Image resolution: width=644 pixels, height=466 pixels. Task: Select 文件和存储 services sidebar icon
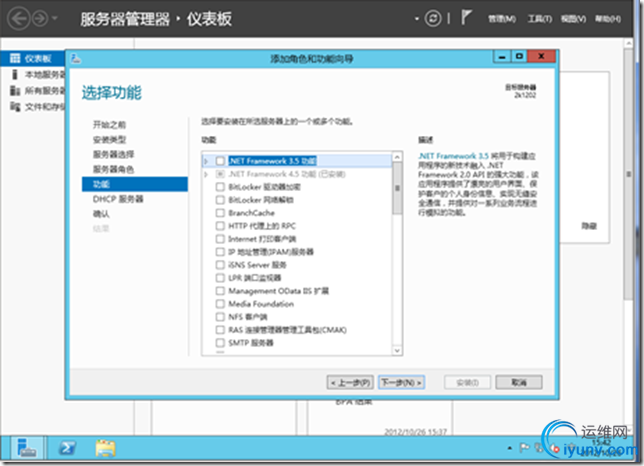[x=15, y=107]
